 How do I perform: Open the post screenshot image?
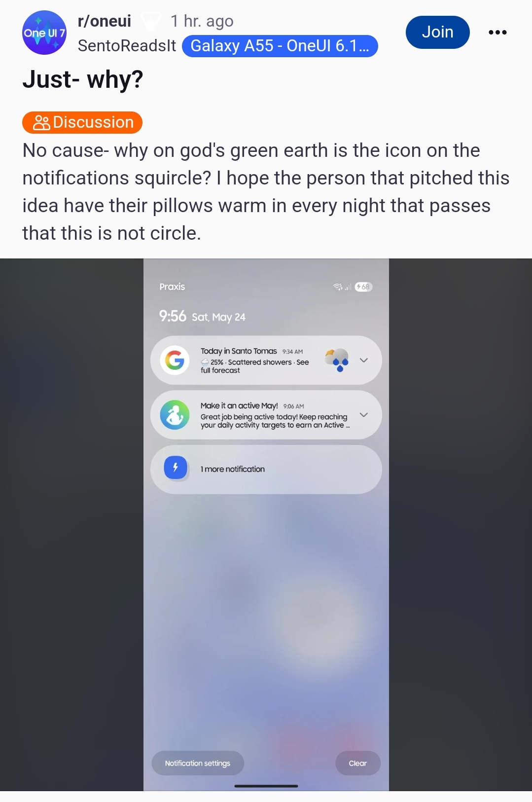pyautogui.click(x=266, y=525)
